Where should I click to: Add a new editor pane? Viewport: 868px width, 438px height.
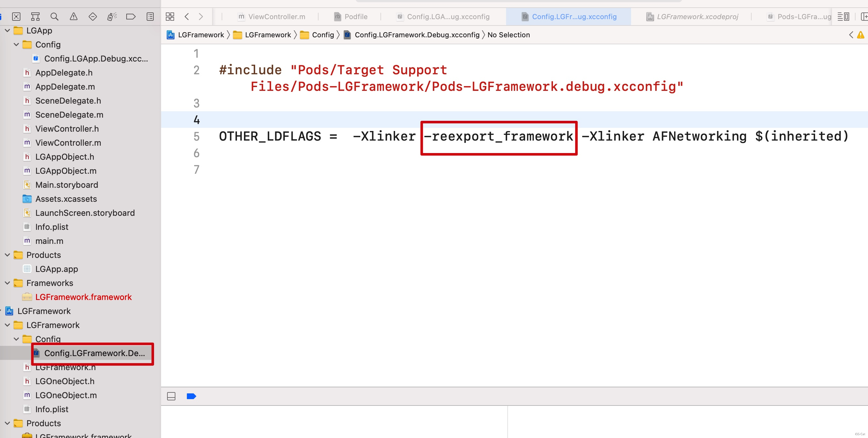click(864, 17)
